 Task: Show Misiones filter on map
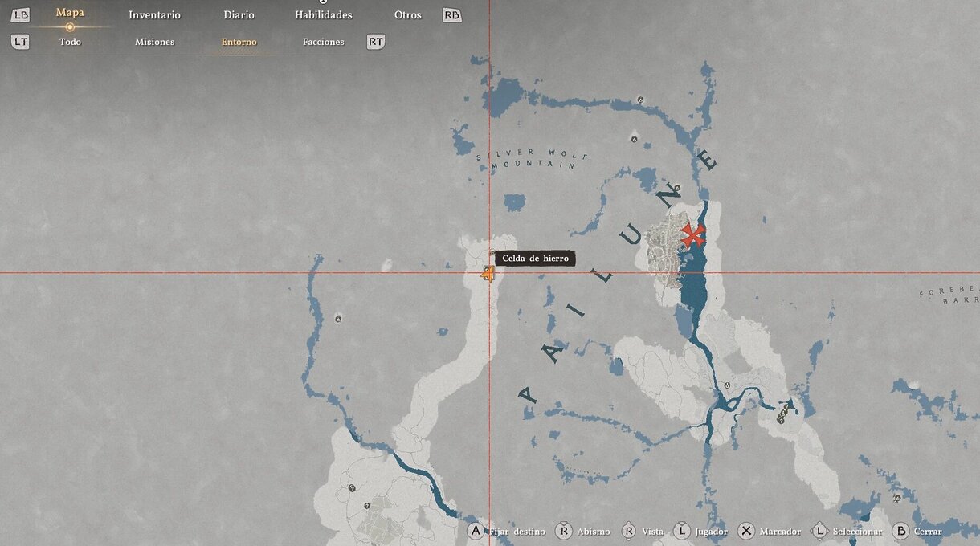(x=154, y=42)
